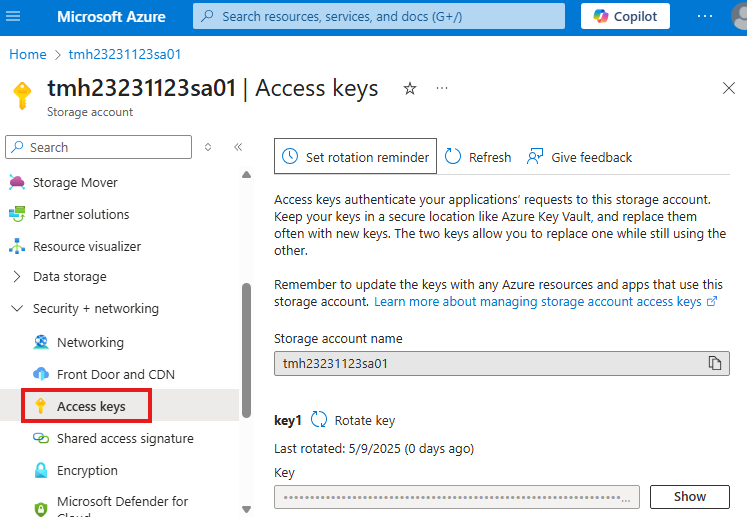The height and width of the screenshot is (518, 747).
Task: Click sidebar scrollbar down arrow
Action: pos(246,509)
